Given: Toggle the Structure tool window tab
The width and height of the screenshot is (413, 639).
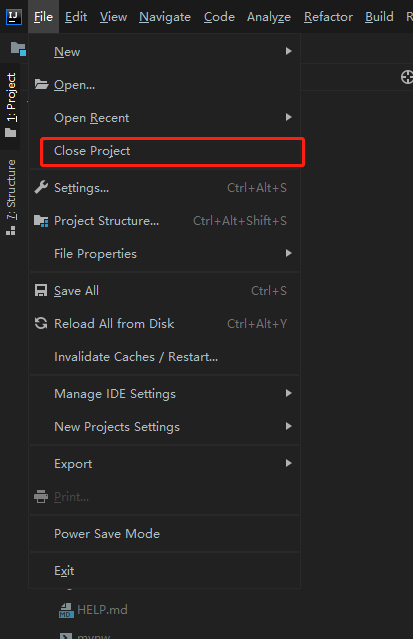Looking at the screenshot, I should click(x=11, y=198).
